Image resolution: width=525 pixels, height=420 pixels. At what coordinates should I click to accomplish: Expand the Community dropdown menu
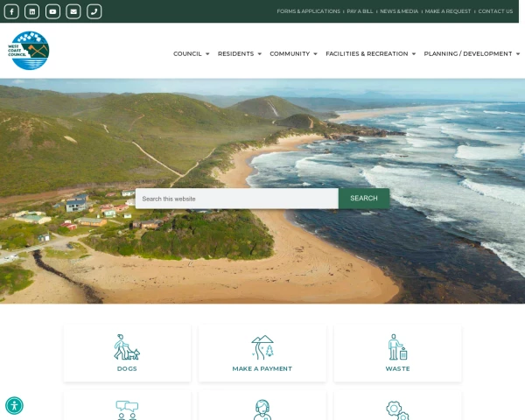point(293,53)
